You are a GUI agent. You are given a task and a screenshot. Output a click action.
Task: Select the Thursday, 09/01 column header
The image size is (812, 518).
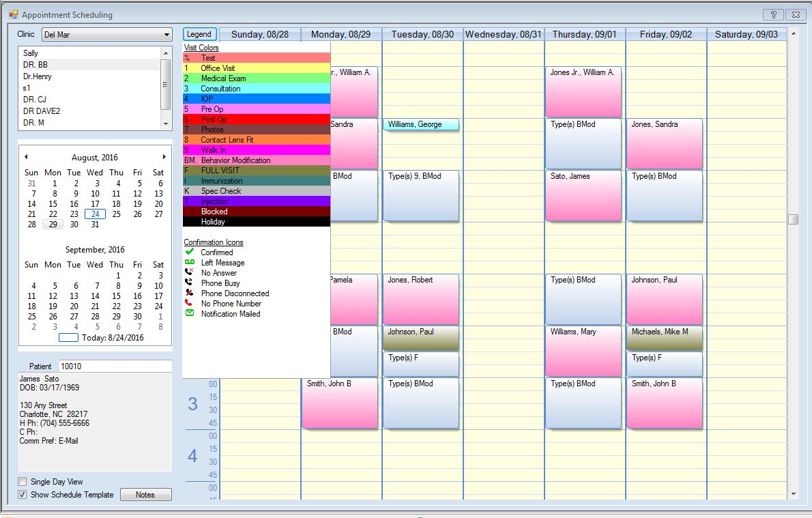[x=585, y=34]
